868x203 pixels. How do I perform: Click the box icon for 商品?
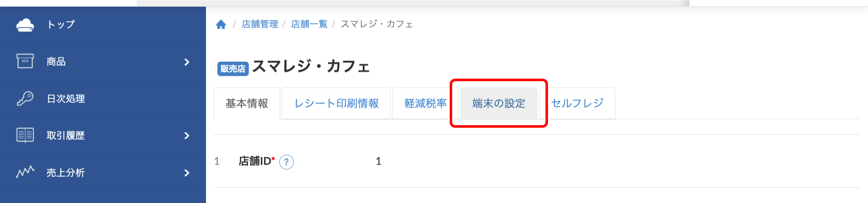pos(25,61)
